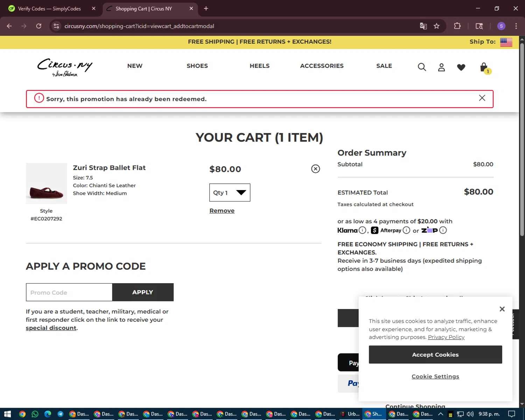Open the account profile icon
This screenshot has height=420, width=525.
[x=441, y=67]
